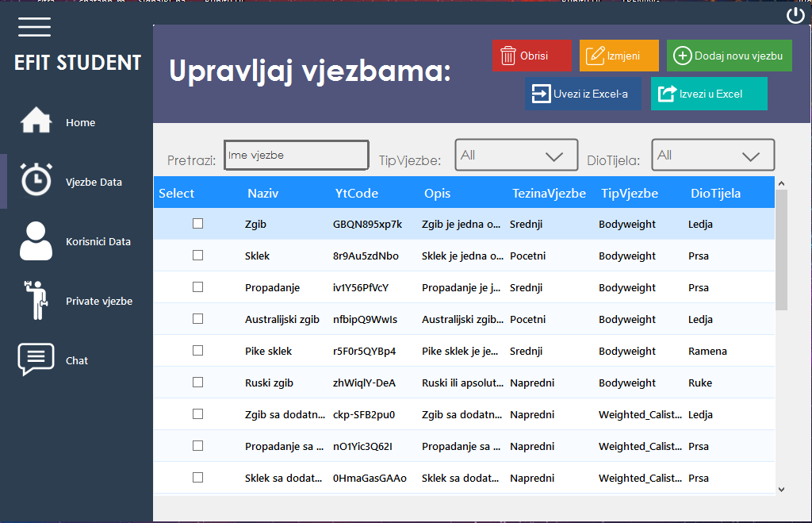The height and width of the screenshot is (523, 812).
Task: Click the scrollbar up arrow
Action: tap(781, 183)
